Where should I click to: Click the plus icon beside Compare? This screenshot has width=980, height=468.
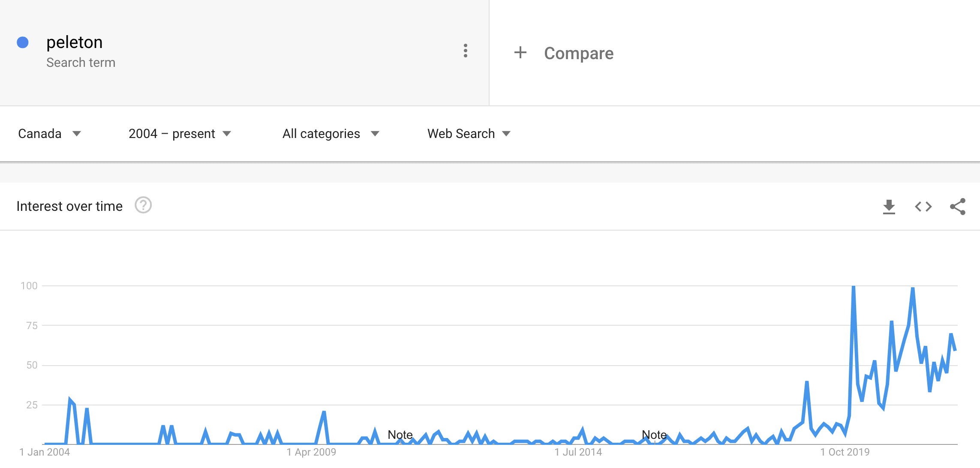click(520, 53)
